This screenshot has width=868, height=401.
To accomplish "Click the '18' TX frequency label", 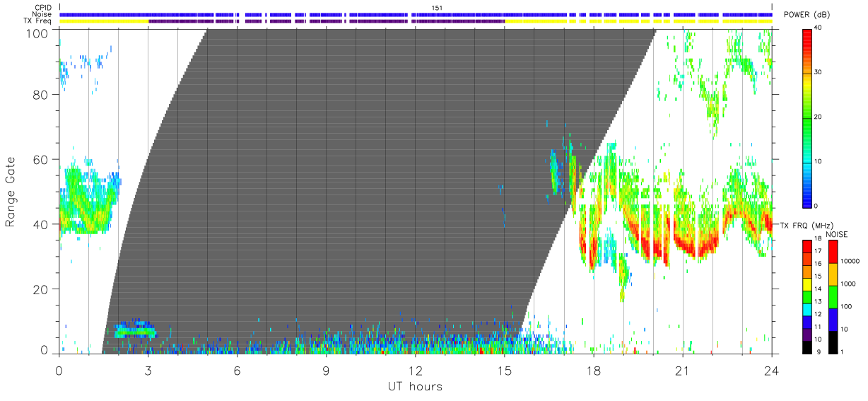I will (818, 239).
